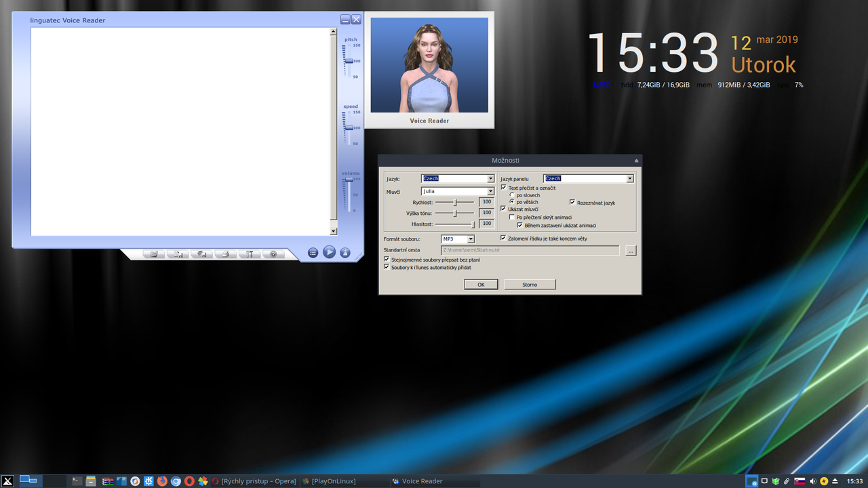
Task: Click the third Voice Reader toolbar icon
Action: coord(201,254)
